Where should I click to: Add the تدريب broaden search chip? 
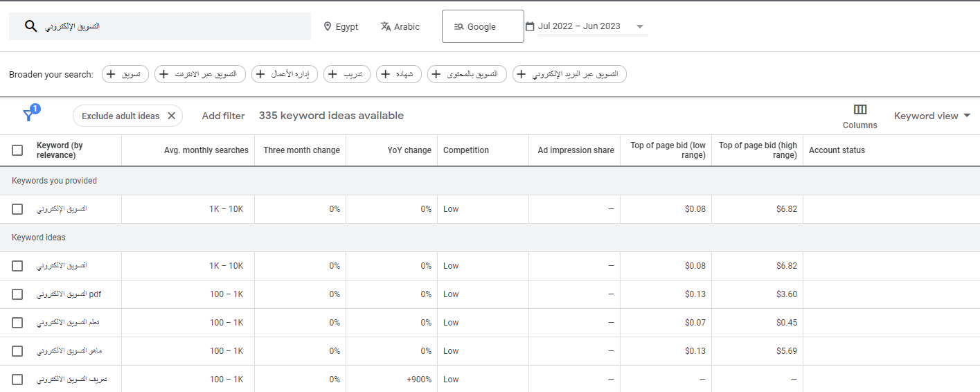coord(347,74)
